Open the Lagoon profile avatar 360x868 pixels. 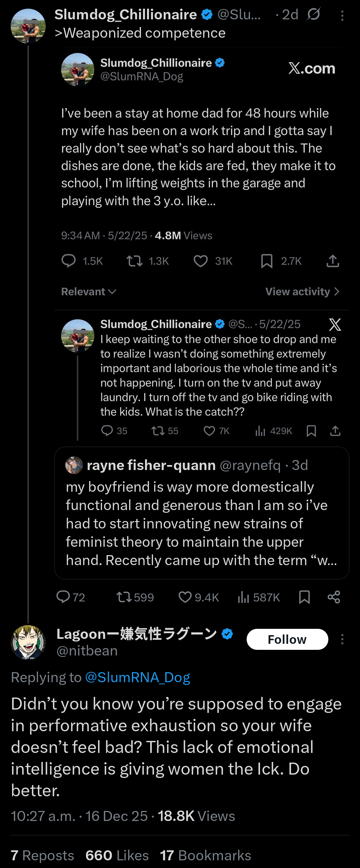28,642
